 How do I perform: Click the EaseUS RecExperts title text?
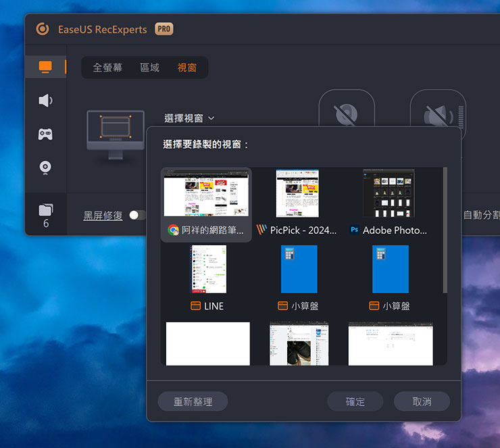click(102, 29)
